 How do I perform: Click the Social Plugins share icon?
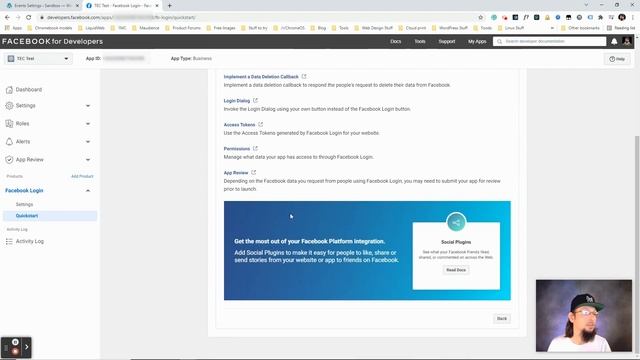(x=456, y=222)
